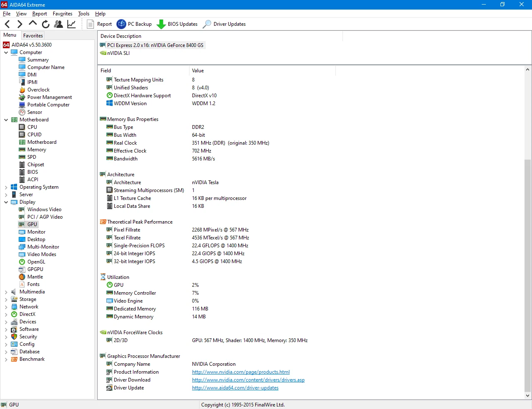This screenshot has height=409, width=532.
Task: Switch to the Favorites tab
Action: pos(33,36)
